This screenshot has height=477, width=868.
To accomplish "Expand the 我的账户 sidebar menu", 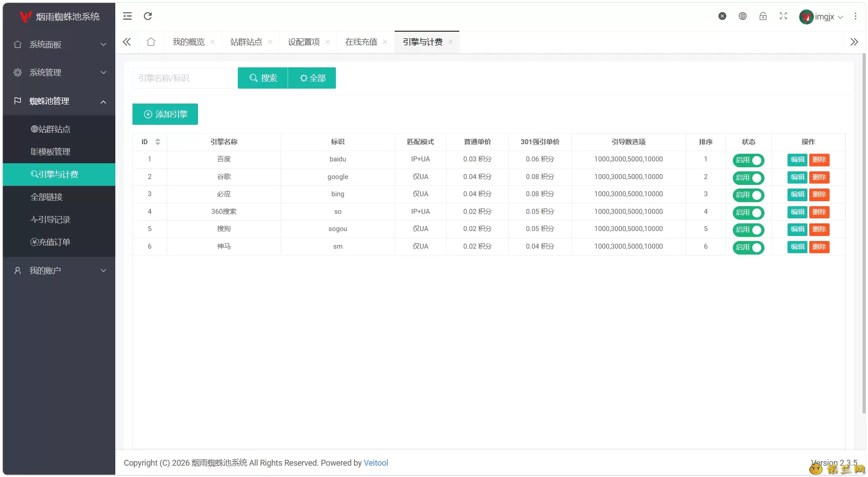I will (59, 270).
